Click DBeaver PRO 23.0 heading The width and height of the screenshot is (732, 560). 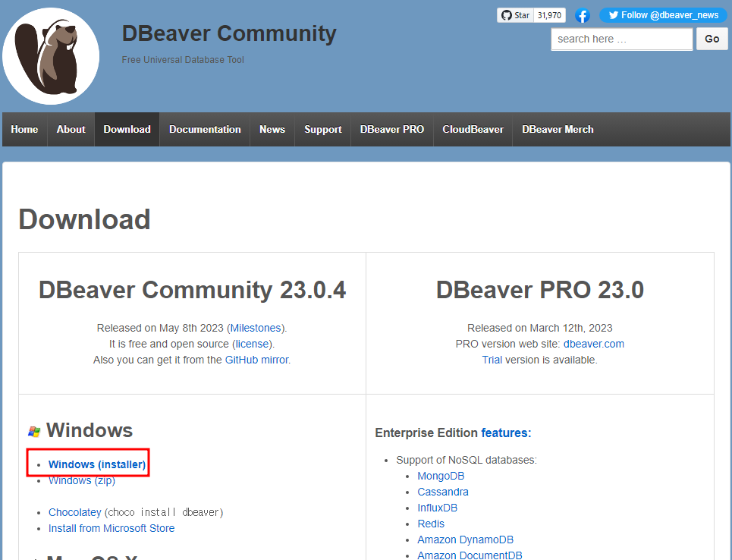tap(539, 290)
